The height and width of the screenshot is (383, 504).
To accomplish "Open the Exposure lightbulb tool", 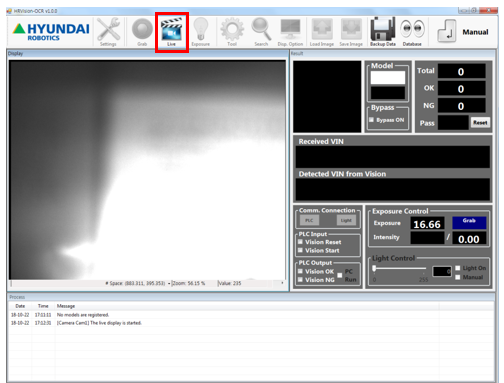I will (201, 32).
